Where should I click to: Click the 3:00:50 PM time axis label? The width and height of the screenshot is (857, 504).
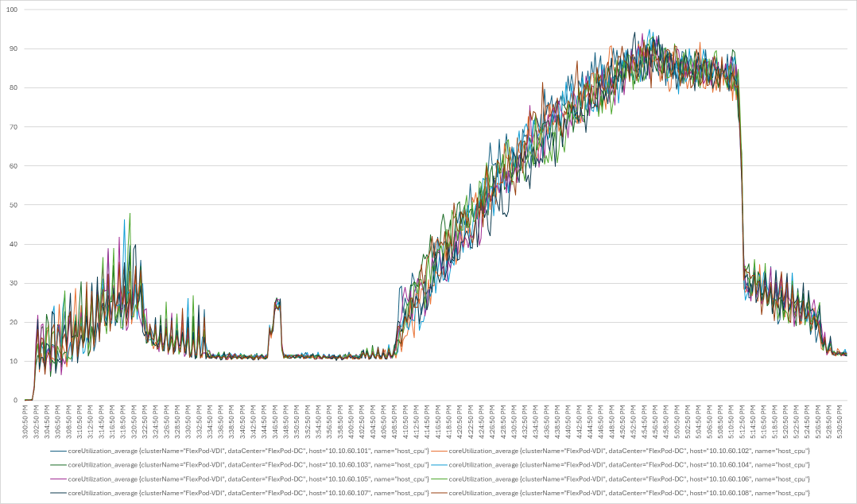[x=25, y=421]
